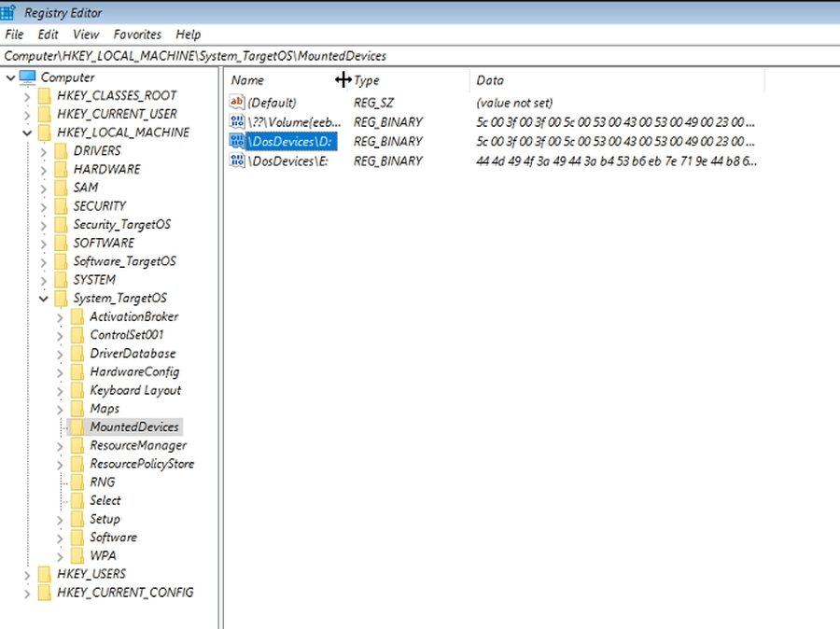Collapse the HKEY_LOCAL_MACHINE node arrow
This screenshot has height=629, width=840.
(x=27, y=133)
